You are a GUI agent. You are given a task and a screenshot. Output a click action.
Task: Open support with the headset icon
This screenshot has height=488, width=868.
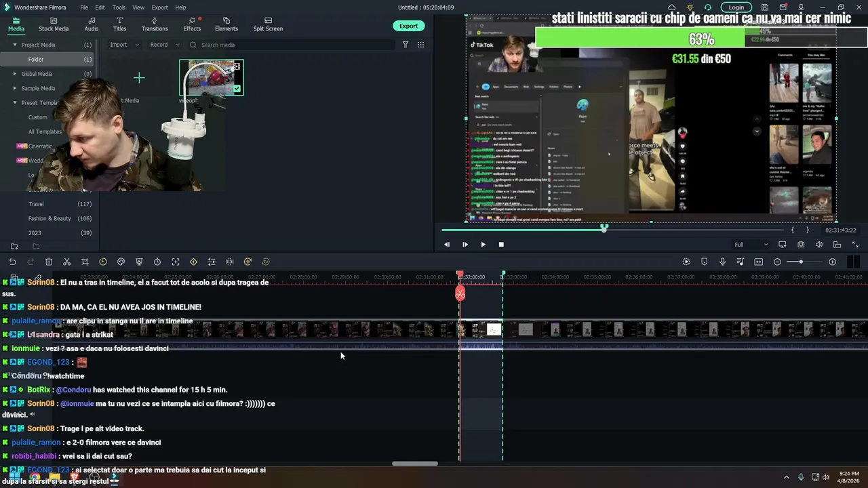pyautogui.click(x=707, y=7)
